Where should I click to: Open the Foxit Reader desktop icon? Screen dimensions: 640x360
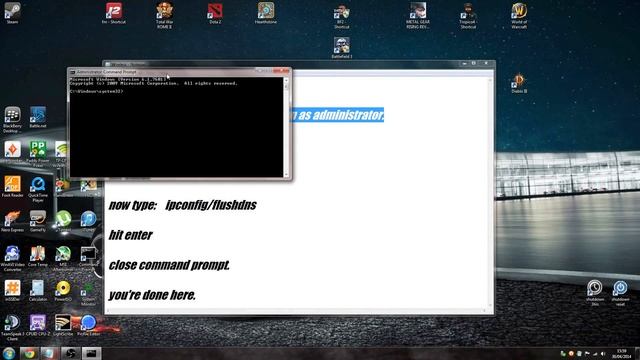12,187
